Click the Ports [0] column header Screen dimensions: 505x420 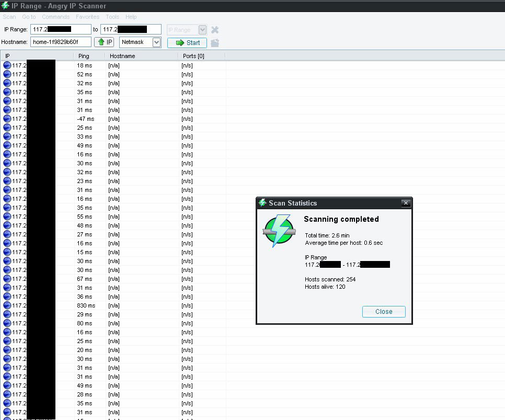[x=193, y=56]
